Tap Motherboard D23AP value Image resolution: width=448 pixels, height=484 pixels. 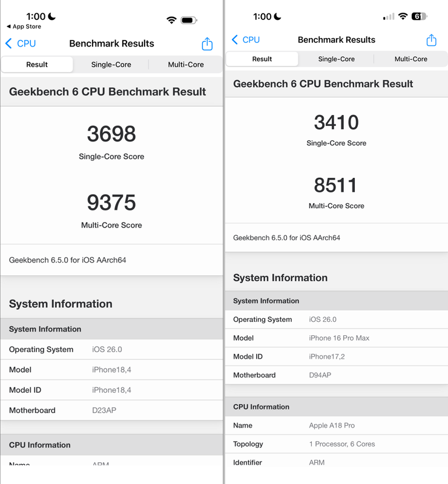[104, 411]
